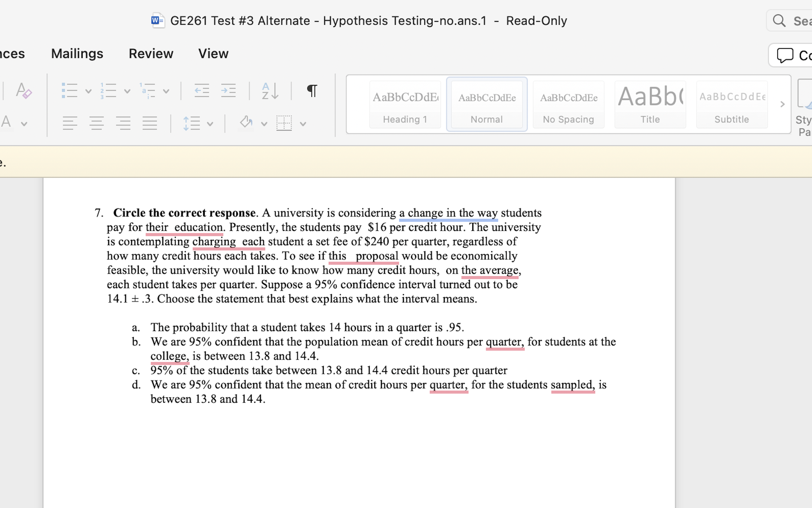812x508 pixels.
Task: Click the Bullets list icon
Action: [x=70, y=91]
